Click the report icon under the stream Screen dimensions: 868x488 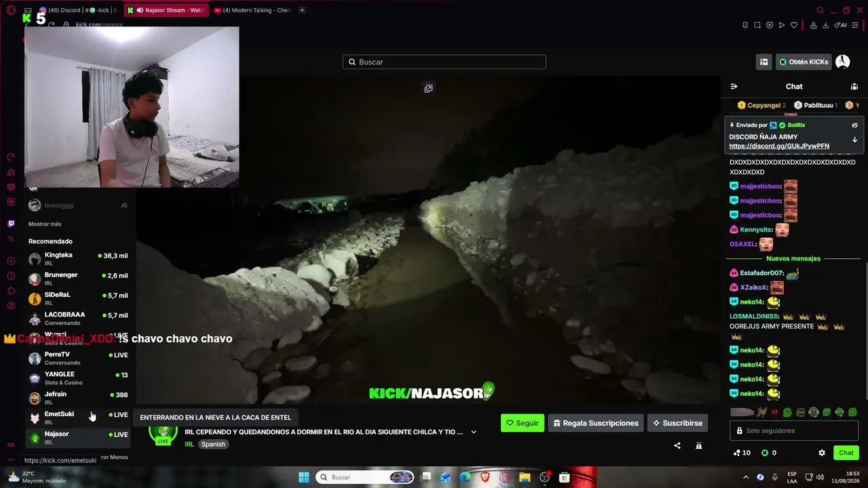click(698, 445)
